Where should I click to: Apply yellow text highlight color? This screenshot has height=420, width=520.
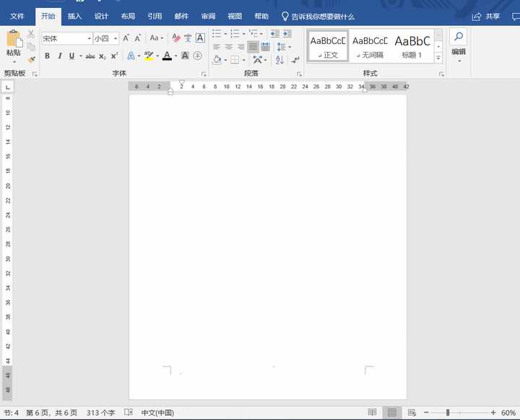point(149,56)
